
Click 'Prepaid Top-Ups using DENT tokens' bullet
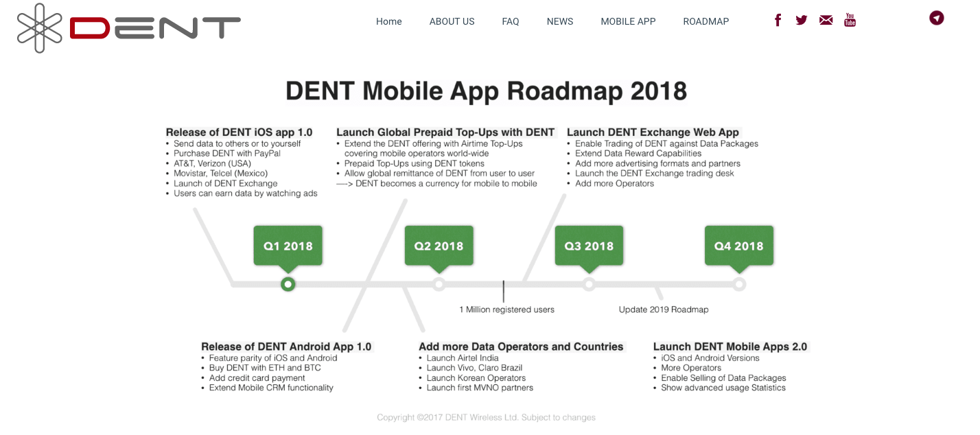click(x=415, y=163)
